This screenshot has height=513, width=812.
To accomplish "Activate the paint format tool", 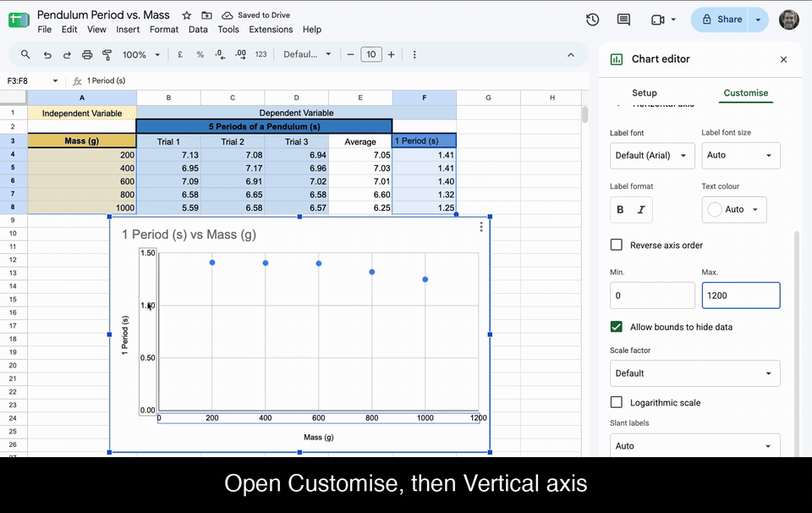I will coord(107,54).
